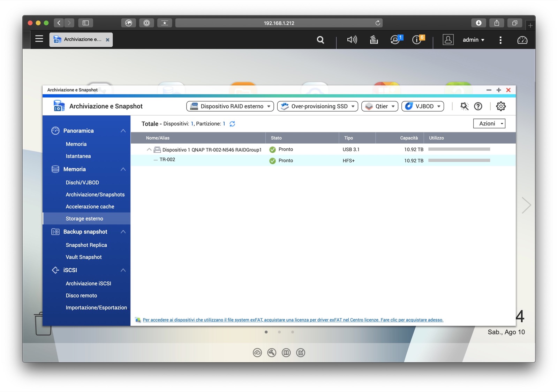This screenshot has width=558, height=392.
Task: Collapse the iSCSI sidebar section
Action: 123,270
